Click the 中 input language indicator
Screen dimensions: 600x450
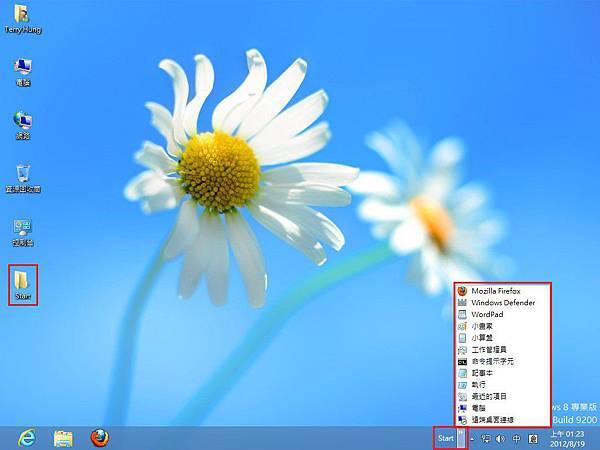tap(516, 439)
